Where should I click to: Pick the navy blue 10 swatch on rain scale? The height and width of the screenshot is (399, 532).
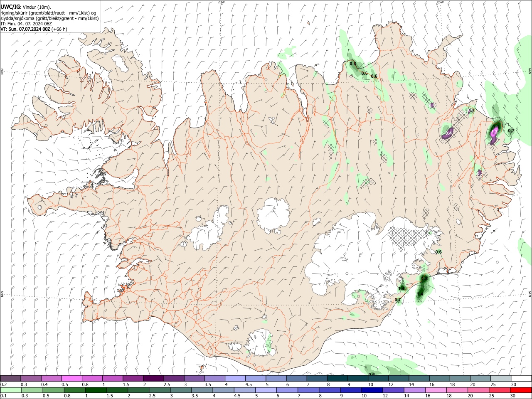pyautogui.click(x=371, y=390)
